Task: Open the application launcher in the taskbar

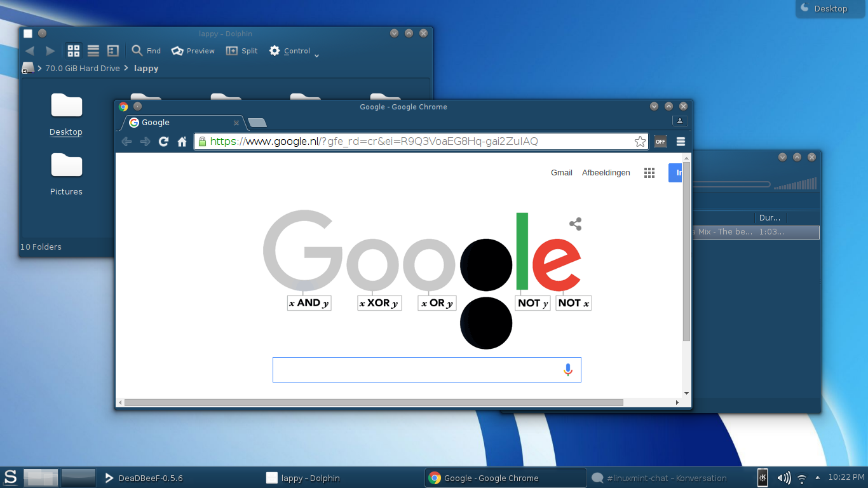Action: coord(11,477)
